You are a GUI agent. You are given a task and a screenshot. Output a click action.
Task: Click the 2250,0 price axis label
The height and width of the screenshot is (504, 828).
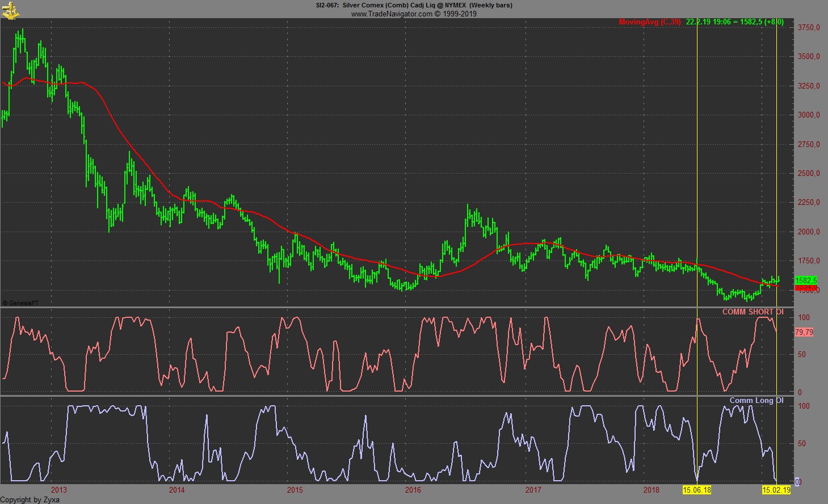(x=809, y=203)
